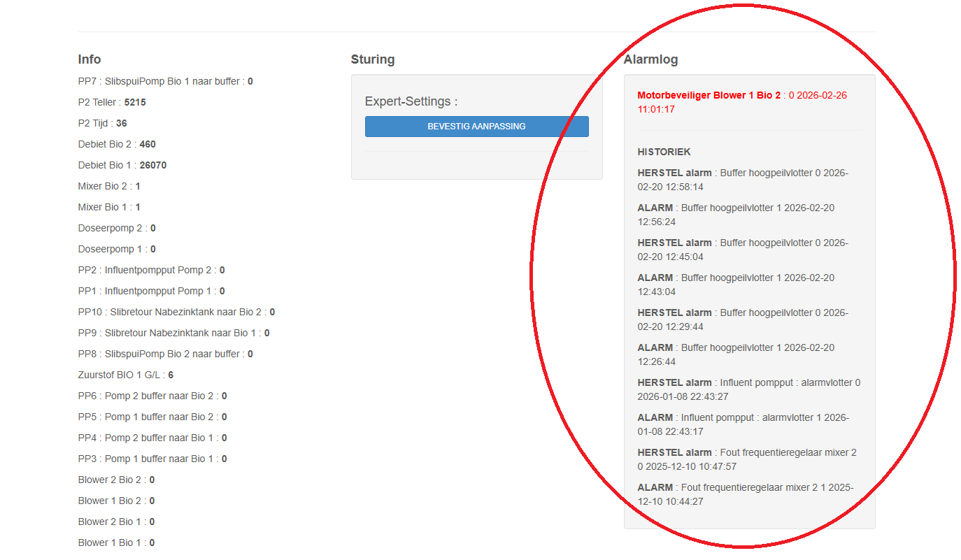Click the red Motorbeveiliger Blower 1 Bio 2 alarm
The image size is (961, 560).
[x=709, y=95]
